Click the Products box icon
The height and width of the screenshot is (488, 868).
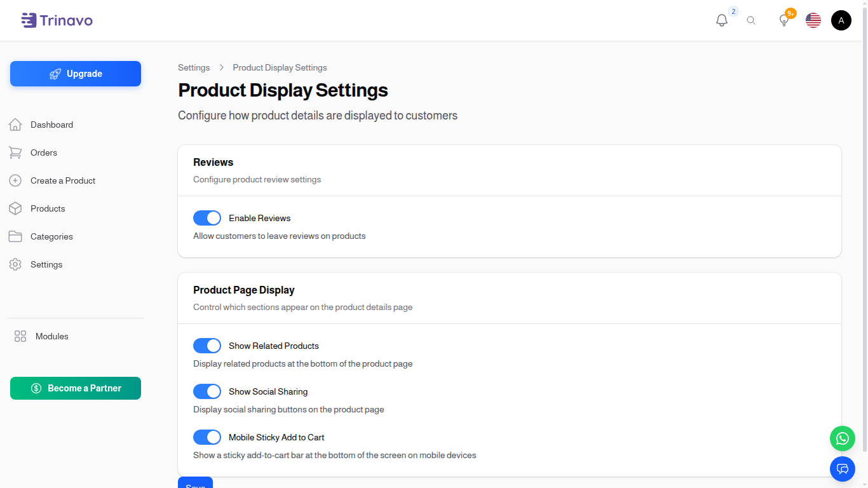(15, 208)
